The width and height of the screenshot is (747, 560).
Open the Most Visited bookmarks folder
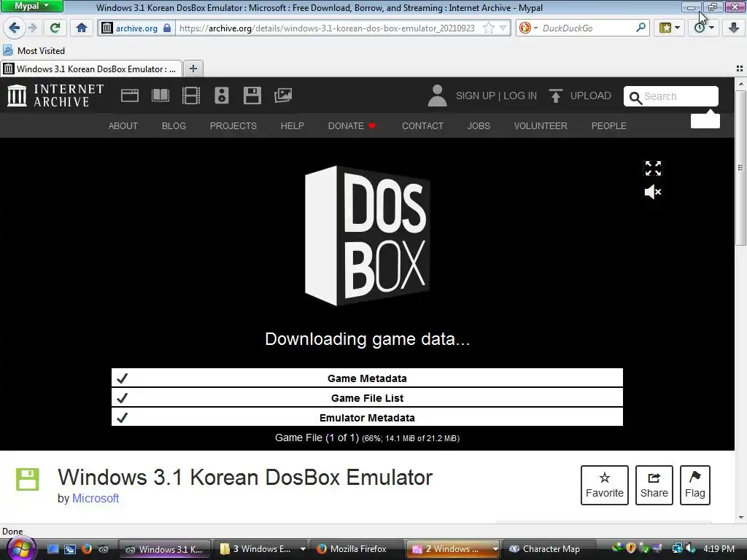pos(34,50)
